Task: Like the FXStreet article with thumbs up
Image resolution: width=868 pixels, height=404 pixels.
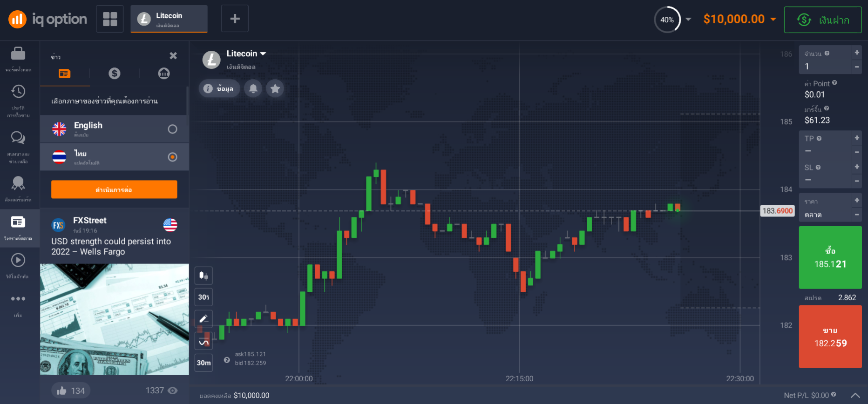Action: pyautogui.click(x=61, y=391)
